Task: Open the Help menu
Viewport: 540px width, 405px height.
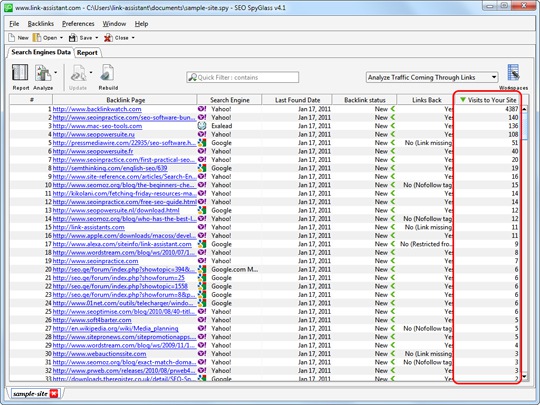Action: tap(141, 24)
